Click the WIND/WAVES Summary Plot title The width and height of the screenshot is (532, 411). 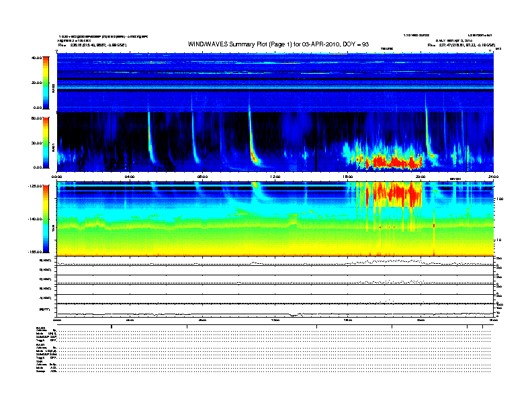point(278,44)
